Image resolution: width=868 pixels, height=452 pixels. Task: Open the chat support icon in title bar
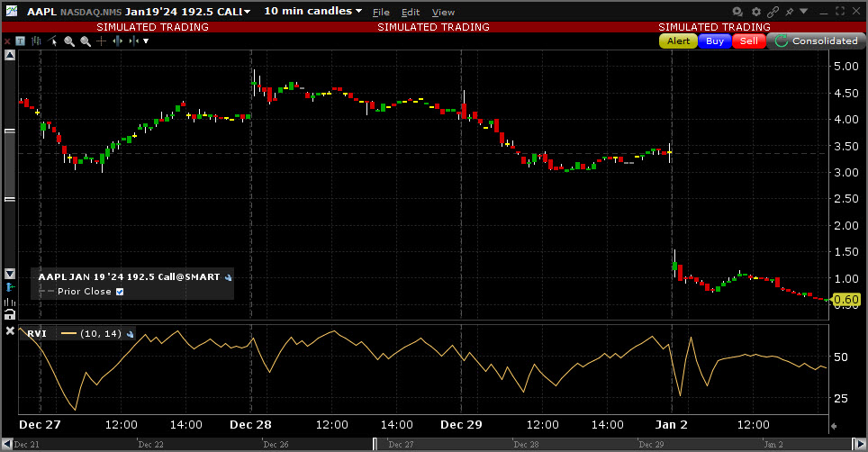point(737,12)
